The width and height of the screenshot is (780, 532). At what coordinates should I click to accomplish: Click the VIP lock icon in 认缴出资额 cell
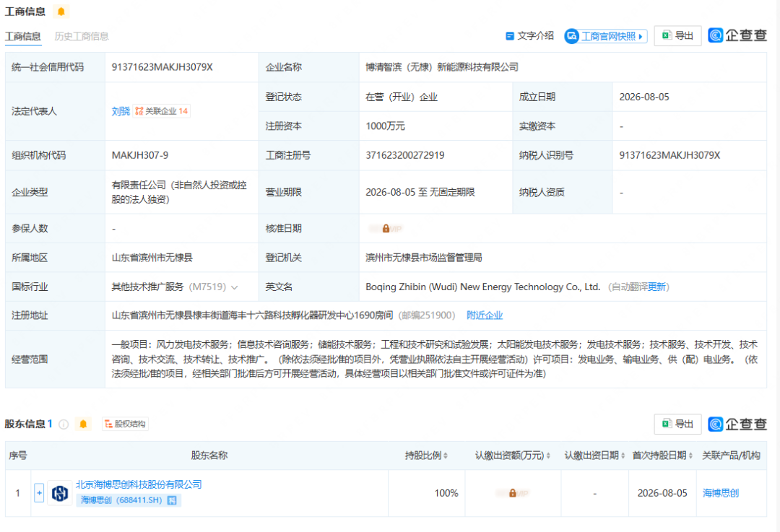512,493
